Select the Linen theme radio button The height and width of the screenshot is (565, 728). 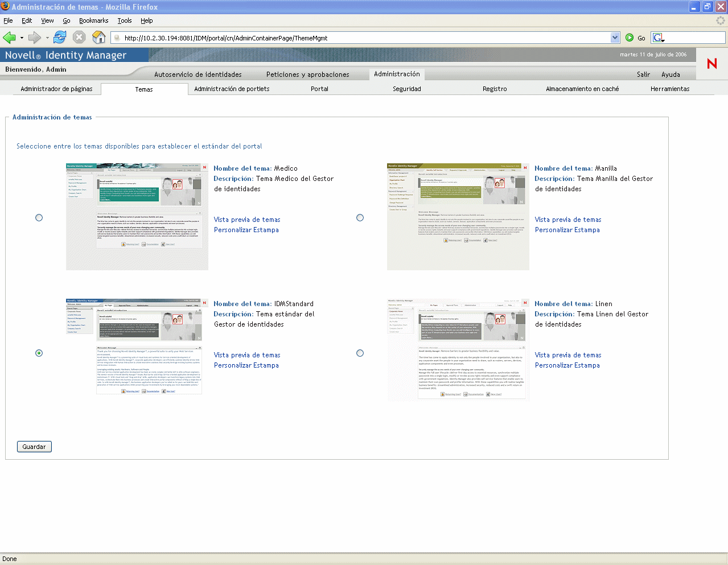360,353
